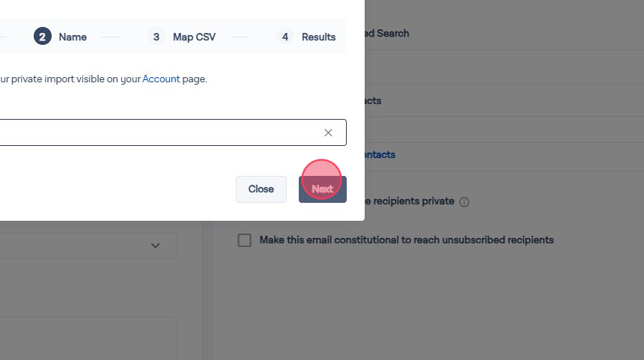Click the dashed-border area at the bottom left

click(x=90, y=338)
